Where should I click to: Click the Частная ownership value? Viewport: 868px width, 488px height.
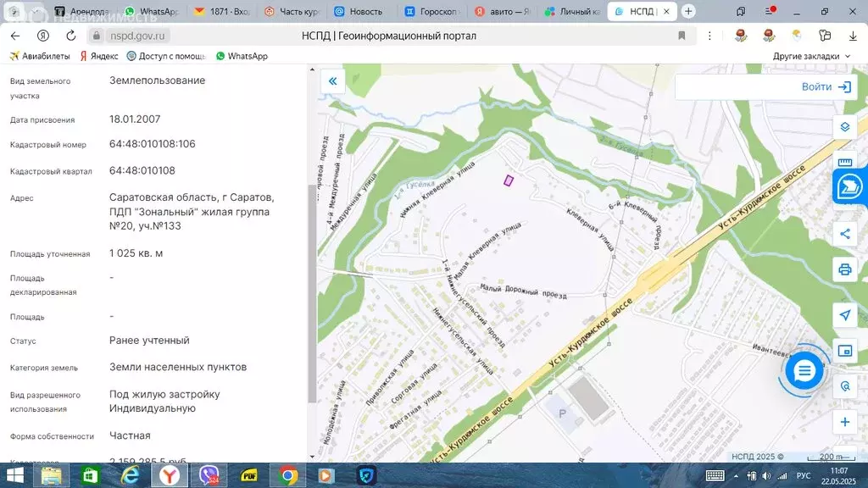pyautogui.click(x=130, y=435)
